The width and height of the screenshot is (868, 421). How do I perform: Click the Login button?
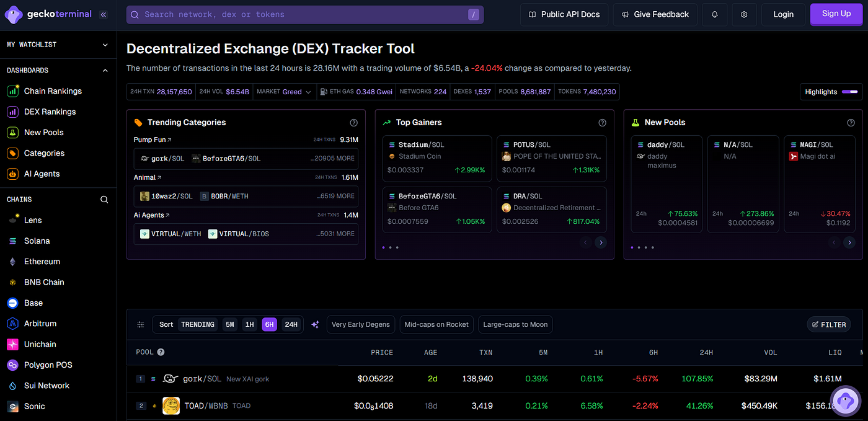[x=784, y=14]
